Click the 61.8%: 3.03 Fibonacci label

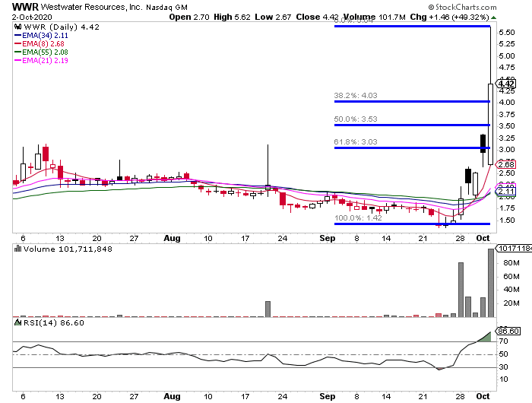click(x=356, y=142)
